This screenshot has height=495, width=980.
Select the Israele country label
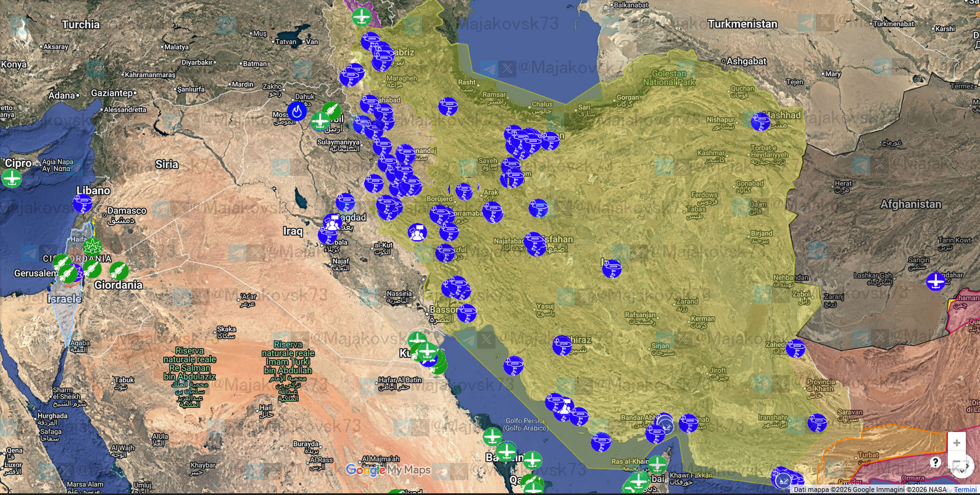[65, 299]
